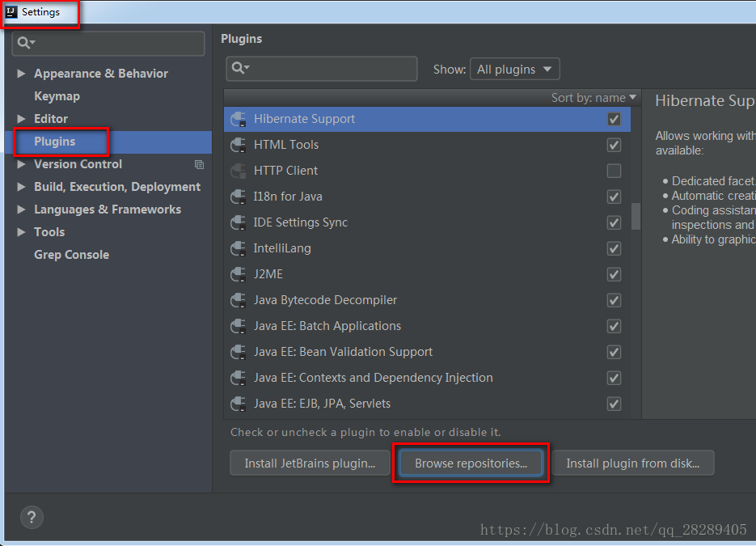Select the Tools settings category
Viewport: 756px width, 546px height.
pos(49,232)
